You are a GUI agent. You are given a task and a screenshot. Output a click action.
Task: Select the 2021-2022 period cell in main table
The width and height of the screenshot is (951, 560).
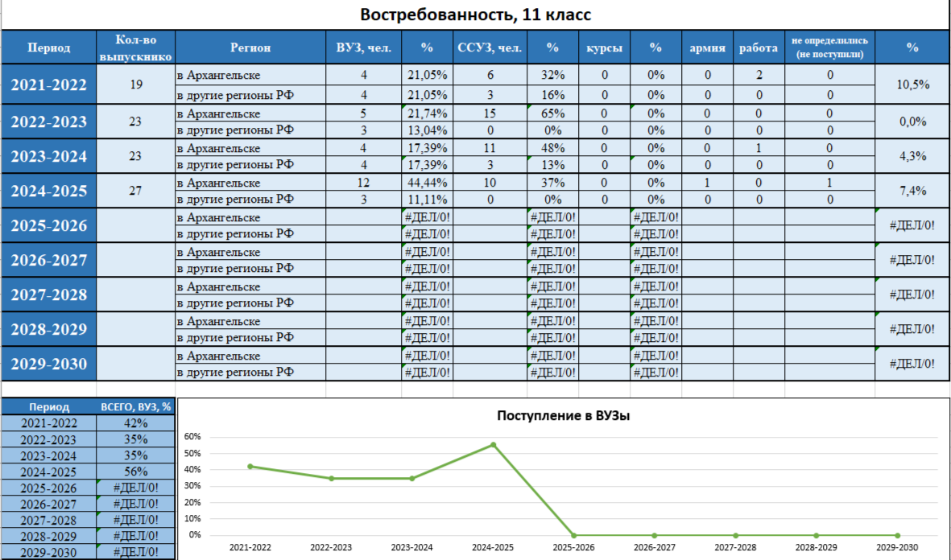coord(48,84)
